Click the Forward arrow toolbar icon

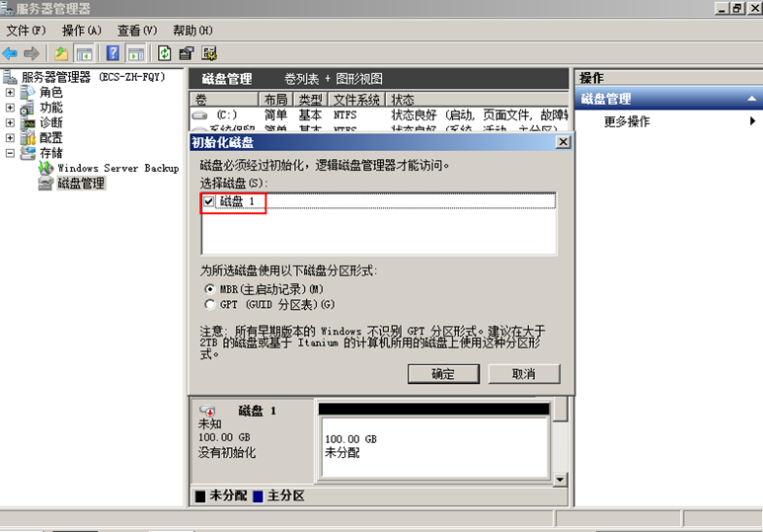[x=32, y=53]
